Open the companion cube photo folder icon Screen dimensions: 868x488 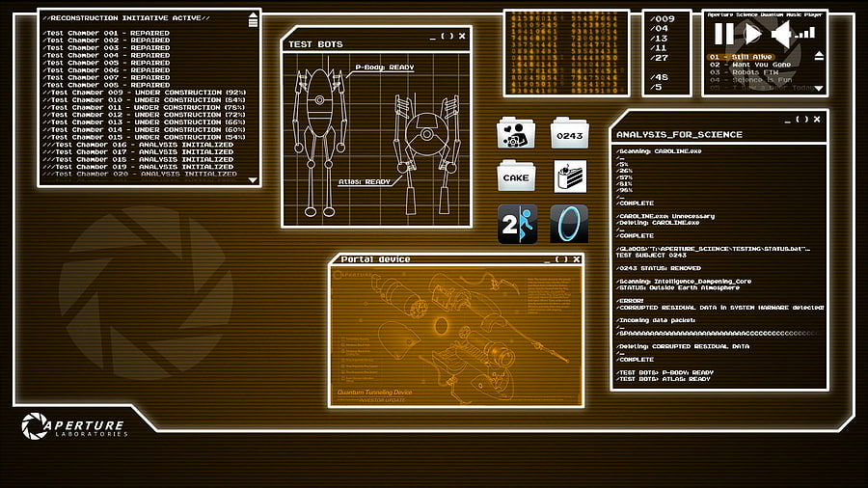(x=516, y=133)
